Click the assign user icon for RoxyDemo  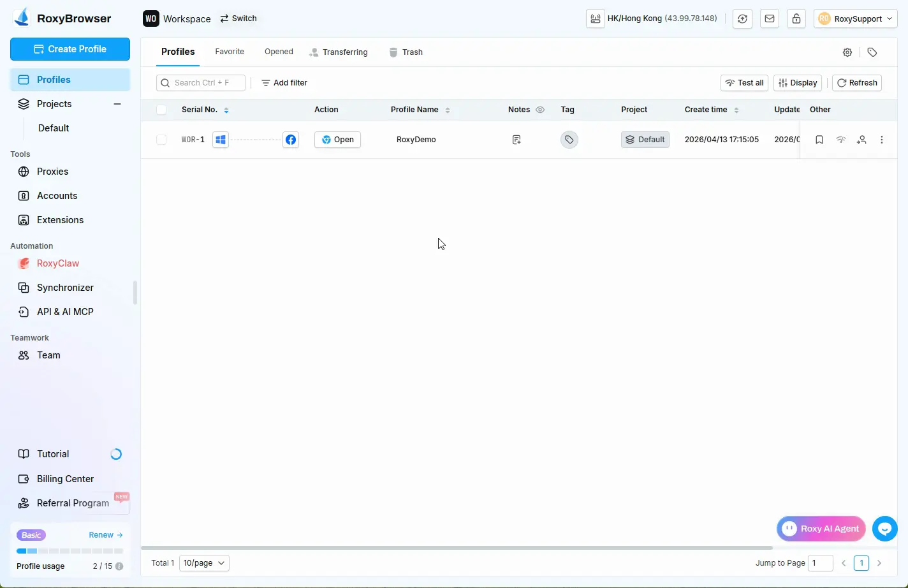click(x=861, y=140)
